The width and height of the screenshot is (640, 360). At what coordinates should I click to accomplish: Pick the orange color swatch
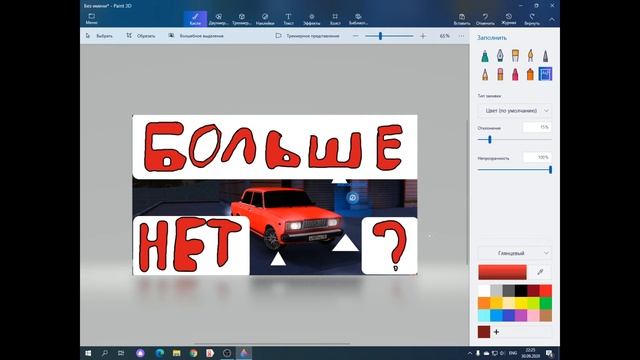484,303
